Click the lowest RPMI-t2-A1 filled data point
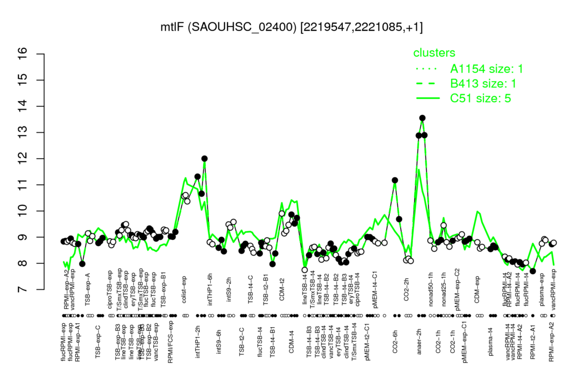588x368 pixels. pos(533,271)
